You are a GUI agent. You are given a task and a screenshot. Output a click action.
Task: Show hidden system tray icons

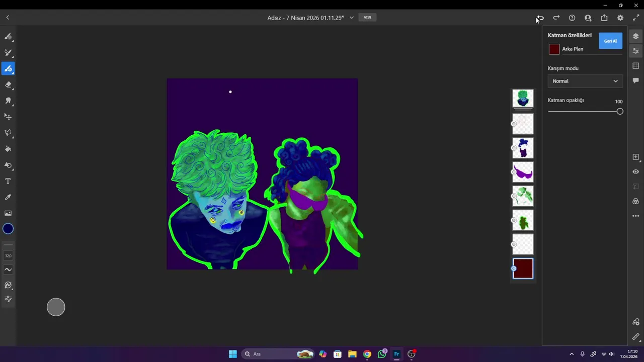[x=572, y=354]
